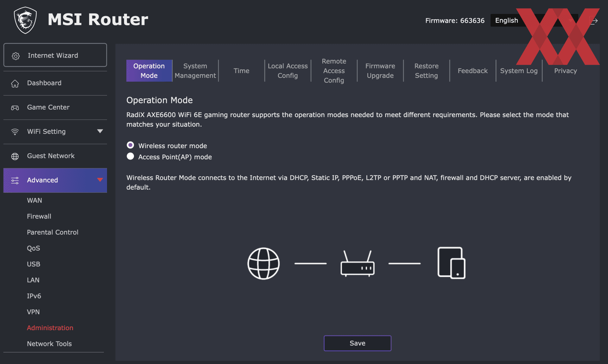The height and width of the screenshot is (364, 608).
Task: Open USB settings
Action: click(x=33, y=264)
